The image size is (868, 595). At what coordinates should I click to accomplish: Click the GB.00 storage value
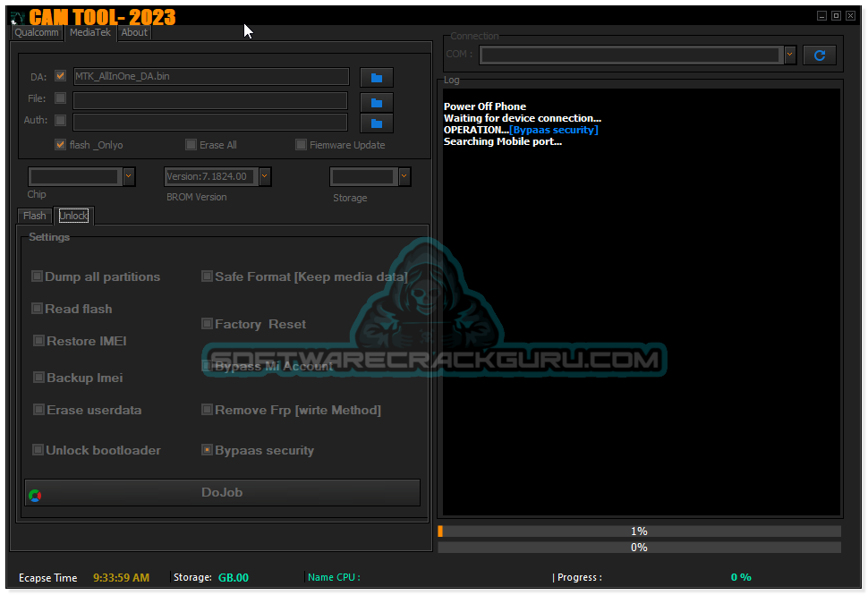click(x=233, y=578)
